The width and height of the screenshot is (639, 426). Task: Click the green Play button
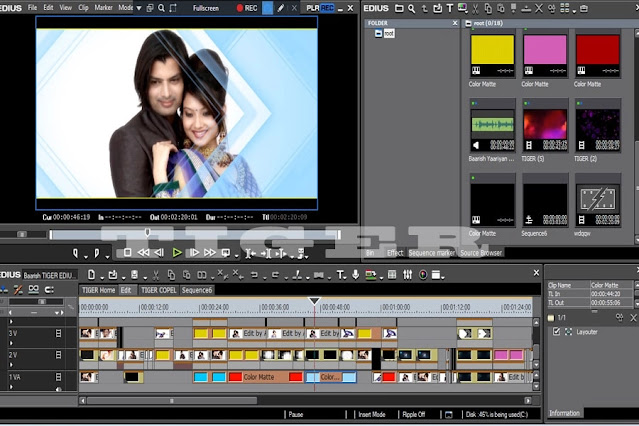[177, 253]
